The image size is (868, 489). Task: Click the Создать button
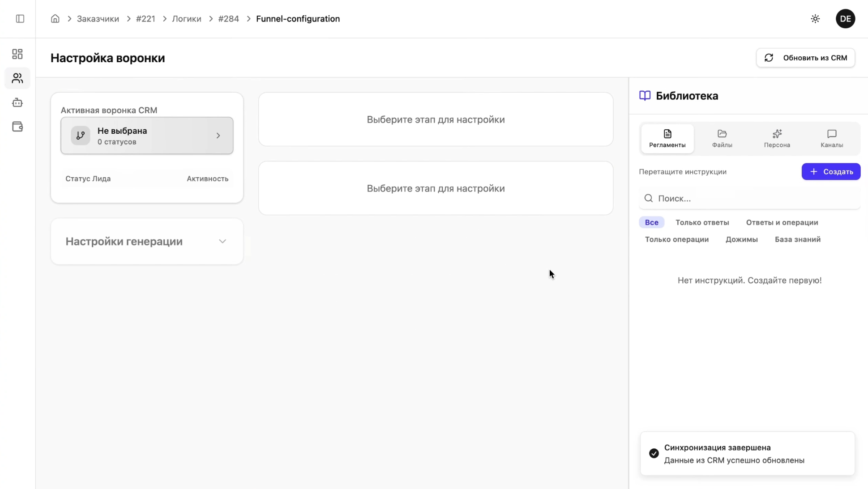coord(830,172)
